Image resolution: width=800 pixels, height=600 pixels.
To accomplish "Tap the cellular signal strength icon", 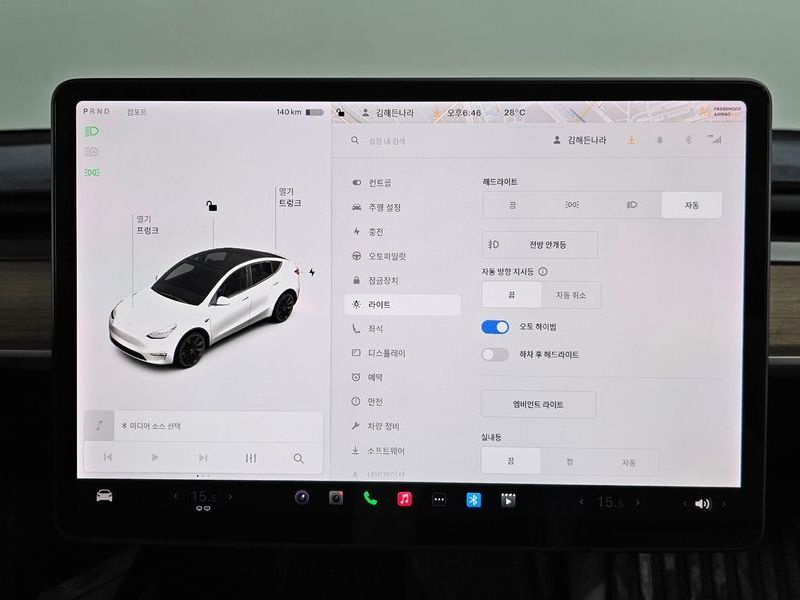I will point(715,139).
